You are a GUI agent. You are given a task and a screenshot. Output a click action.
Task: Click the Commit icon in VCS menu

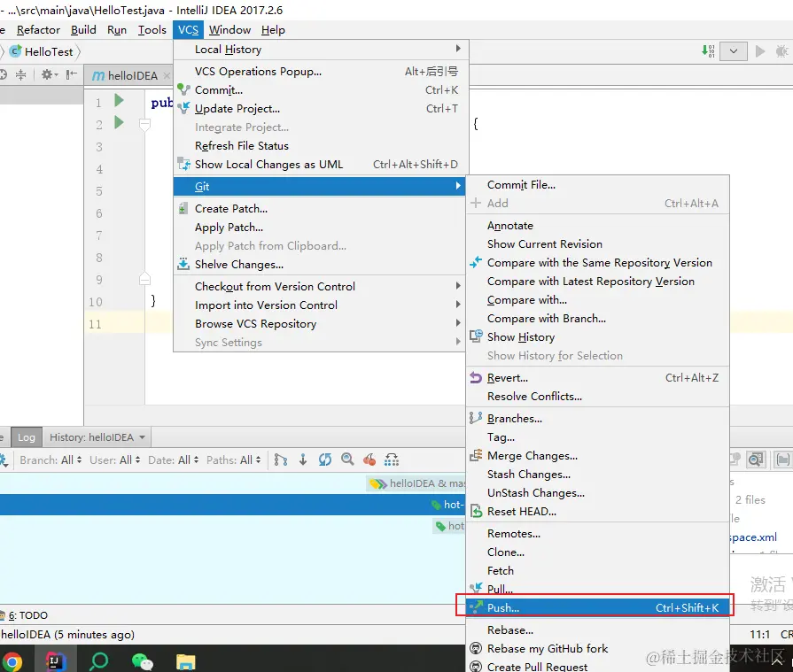pos(183,90)
